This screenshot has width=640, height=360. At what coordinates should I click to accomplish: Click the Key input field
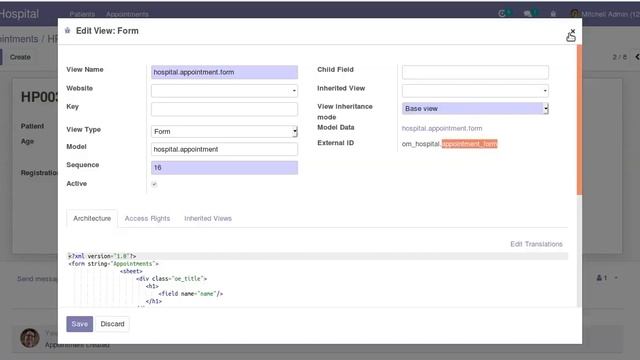pos(224,109)
